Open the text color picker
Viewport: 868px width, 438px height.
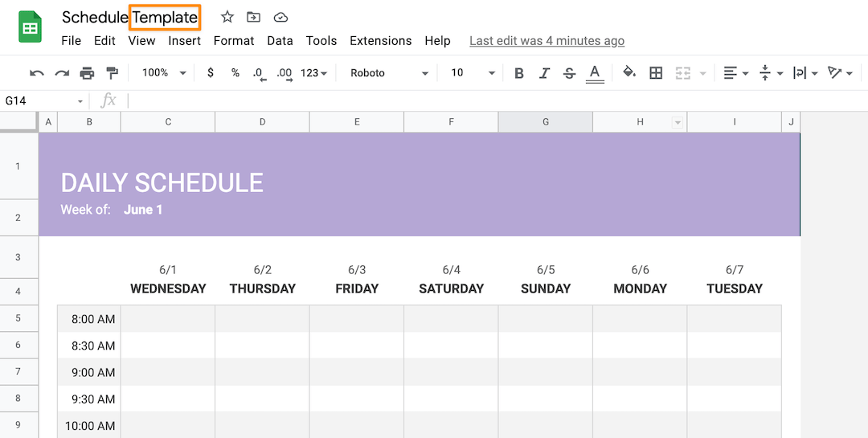595,73
